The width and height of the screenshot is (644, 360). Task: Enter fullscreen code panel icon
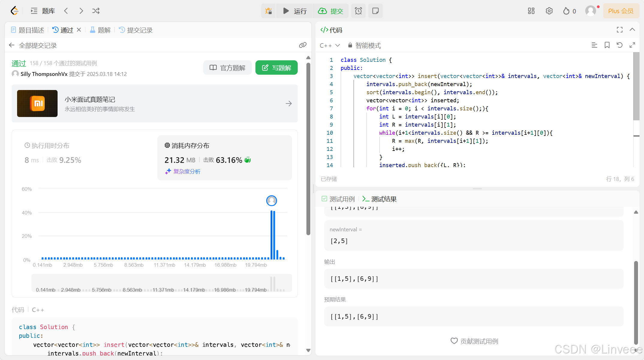tap(620, 30)
